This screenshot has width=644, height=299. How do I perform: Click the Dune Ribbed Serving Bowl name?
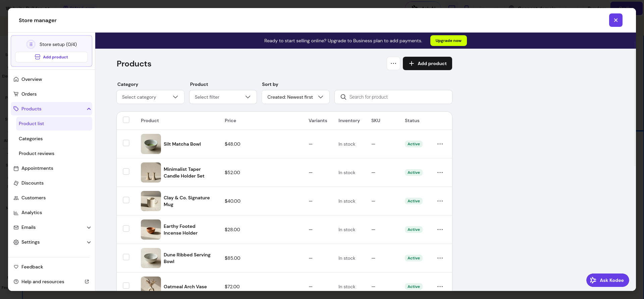pos(187,258)
